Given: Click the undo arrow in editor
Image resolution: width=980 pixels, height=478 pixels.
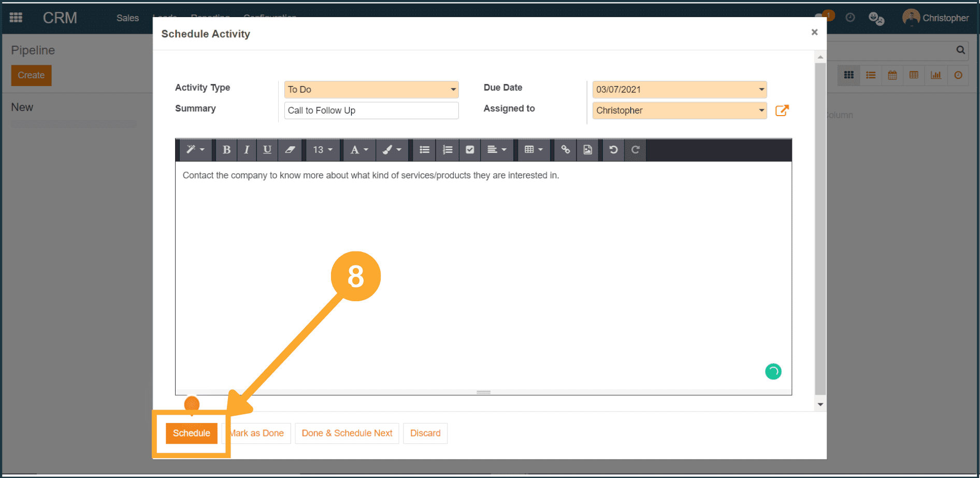Looking at the screenshot, I should [613, 150].
